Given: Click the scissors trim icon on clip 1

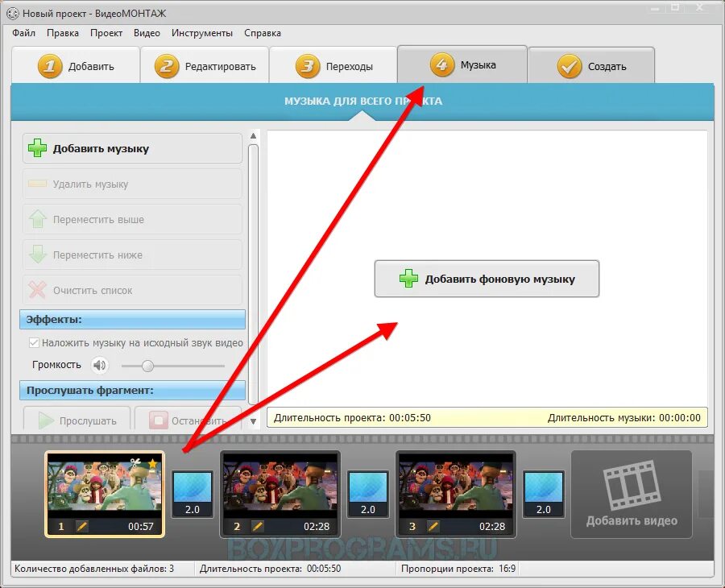Looking at the screenshot, I should point(135,463).
